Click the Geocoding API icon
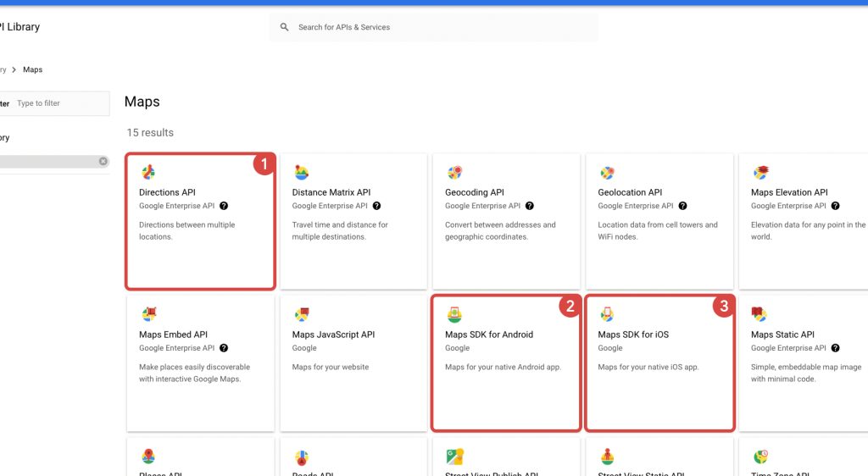868x476 pixels. pyautogui.click(x=454, y=173)
